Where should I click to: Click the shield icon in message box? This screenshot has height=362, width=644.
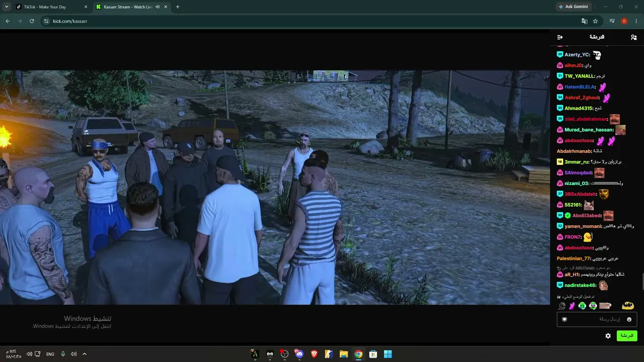point(565,319)
